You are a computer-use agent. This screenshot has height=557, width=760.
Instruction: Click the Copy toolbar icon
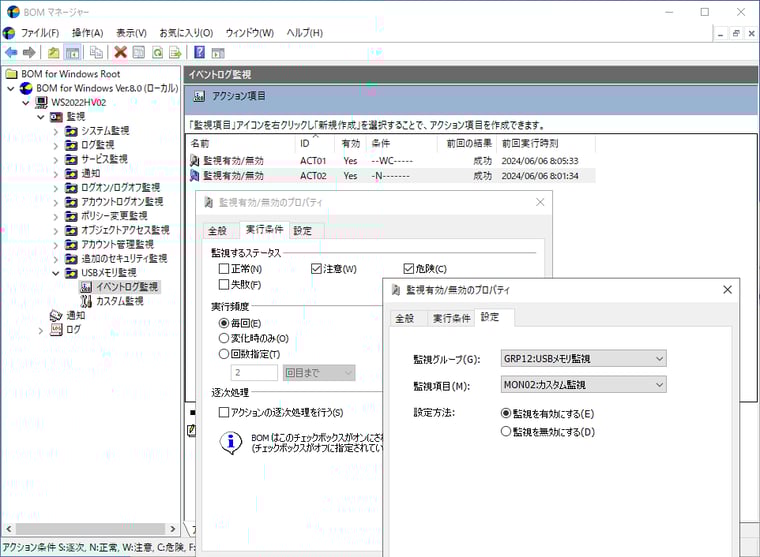96,52
